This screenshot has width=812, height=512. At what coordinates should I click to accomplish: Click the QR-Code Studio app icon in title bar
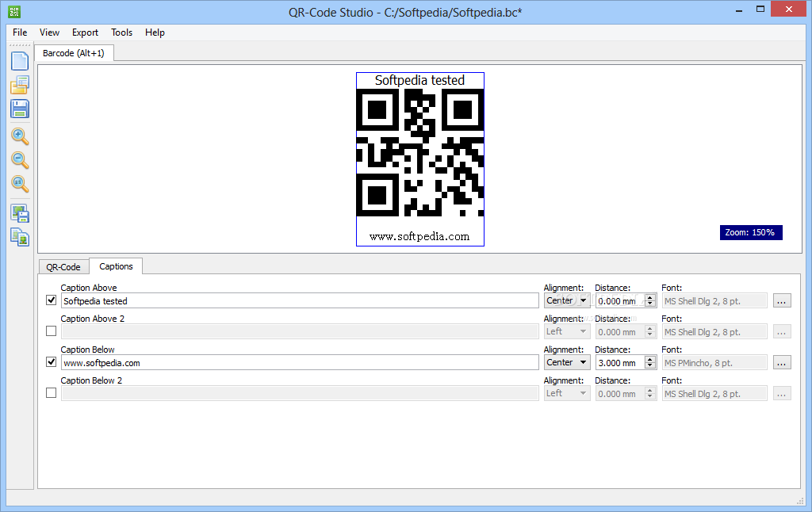(14, 11)
